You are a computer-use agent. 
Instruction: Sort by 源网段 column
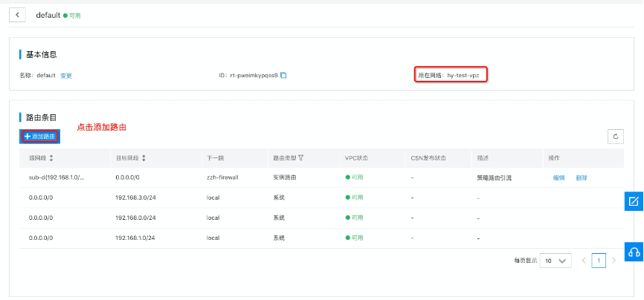[51, 158]
